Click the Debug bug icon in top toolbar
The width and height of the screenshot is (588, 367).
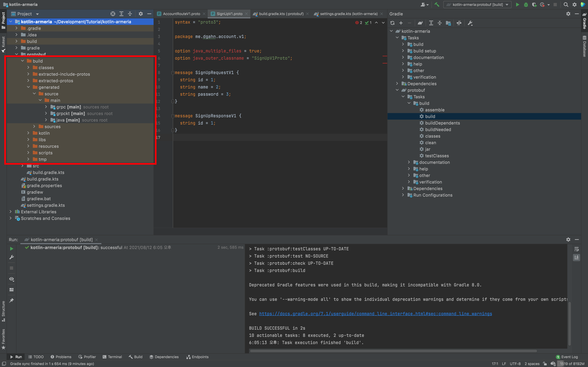coord(526,5)
